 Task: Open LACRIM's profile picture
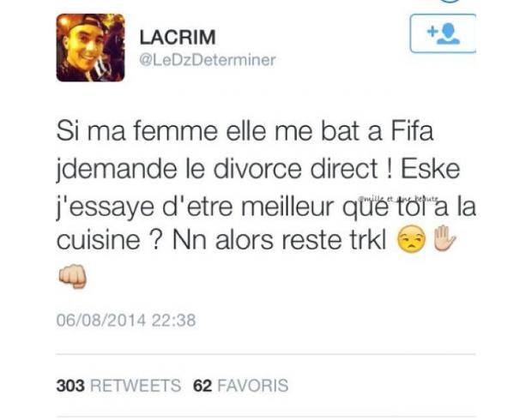coord(90,47)
